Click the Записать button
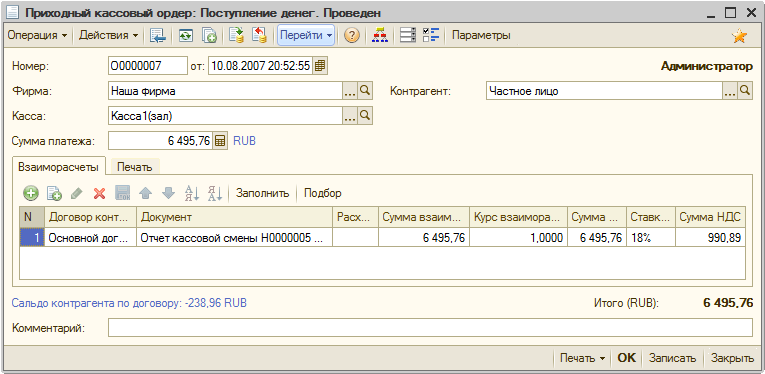Image resolution: width=765 pixels, height=374 pixels. [x=672, y=358]
